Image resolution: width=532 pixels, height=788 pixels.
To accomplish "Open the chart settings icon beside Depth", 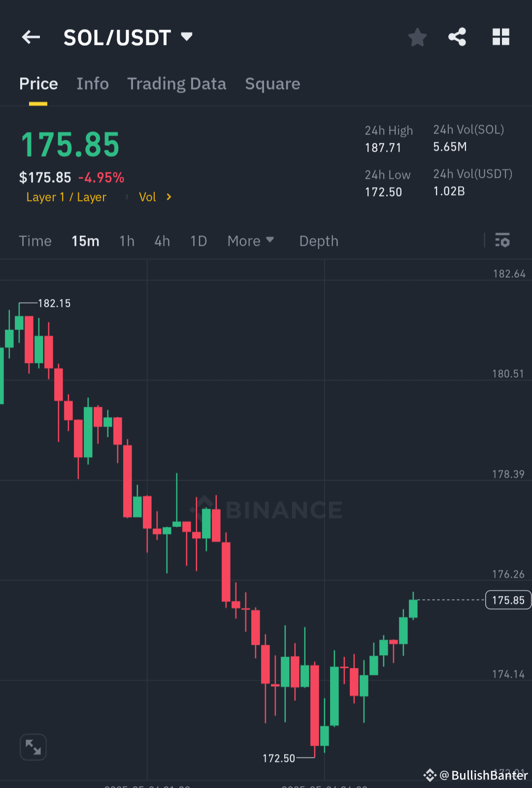I will pos(503,241).
